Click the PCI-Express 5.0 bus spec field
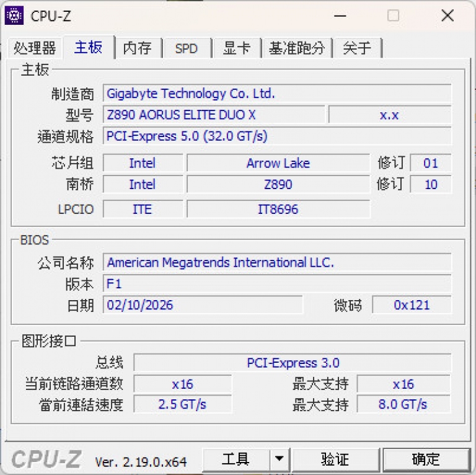Screen dimensions: 476x475 (276, 136)
